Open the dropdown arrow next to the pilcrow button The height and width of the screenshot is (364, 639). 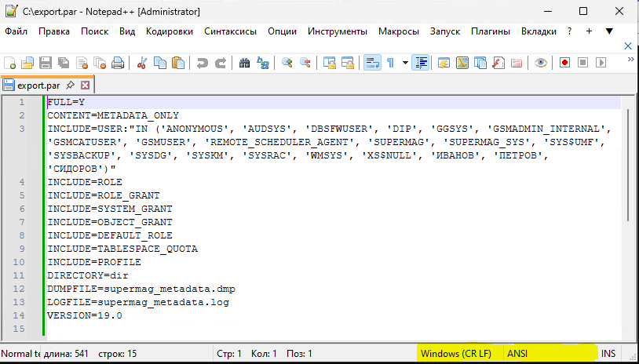404,63
